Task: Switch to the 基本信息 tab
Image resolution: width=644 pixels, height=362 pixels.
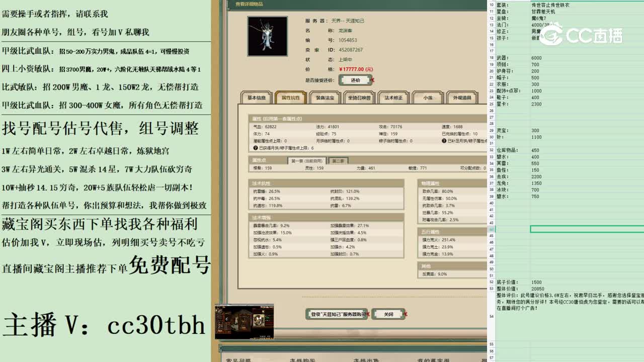Action: [x=257, y=98]
